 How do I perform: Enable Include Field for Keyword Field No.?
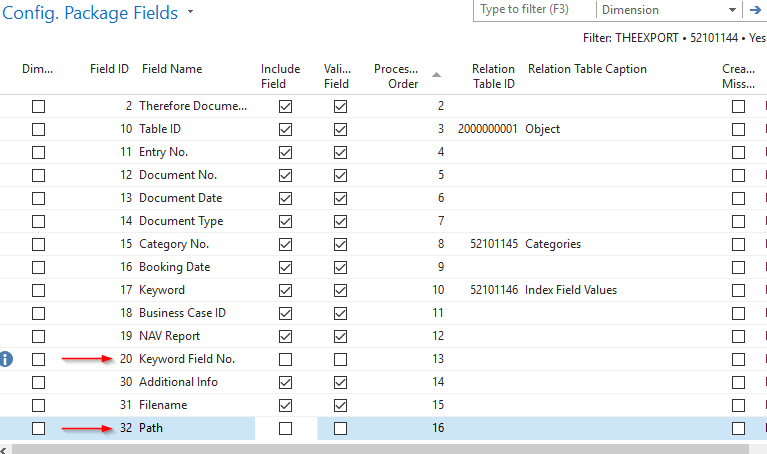[x=286, y=359]
